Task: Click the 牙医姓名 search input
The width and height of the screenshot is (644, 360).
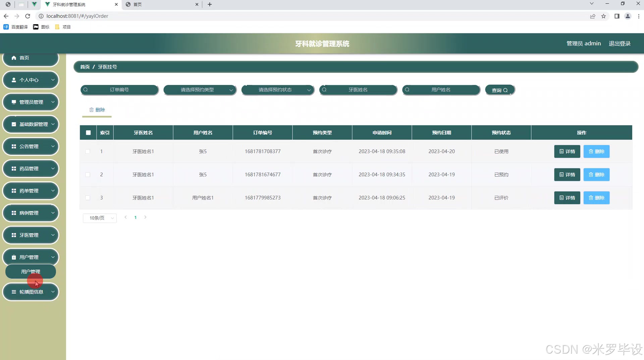Action: coord(358,90)
